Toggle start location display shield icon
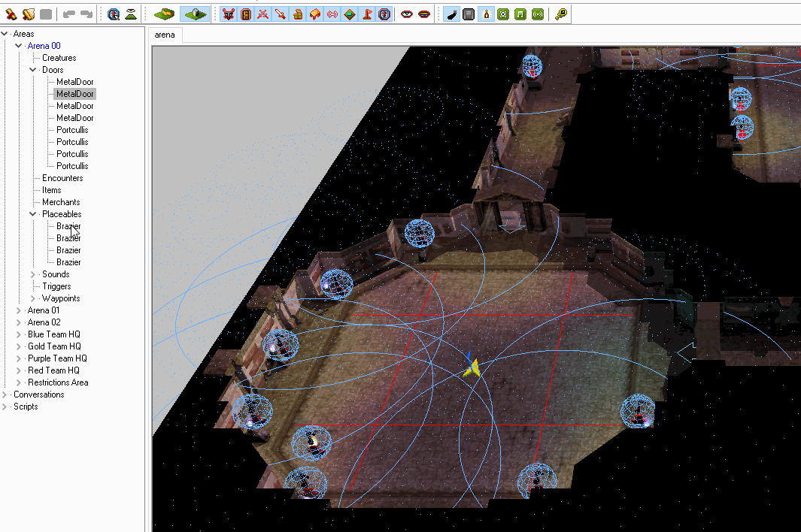 pos(384,14)
